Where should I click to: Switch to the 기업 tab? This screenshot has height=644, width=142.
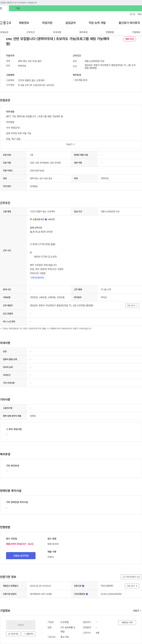[18, 8]
